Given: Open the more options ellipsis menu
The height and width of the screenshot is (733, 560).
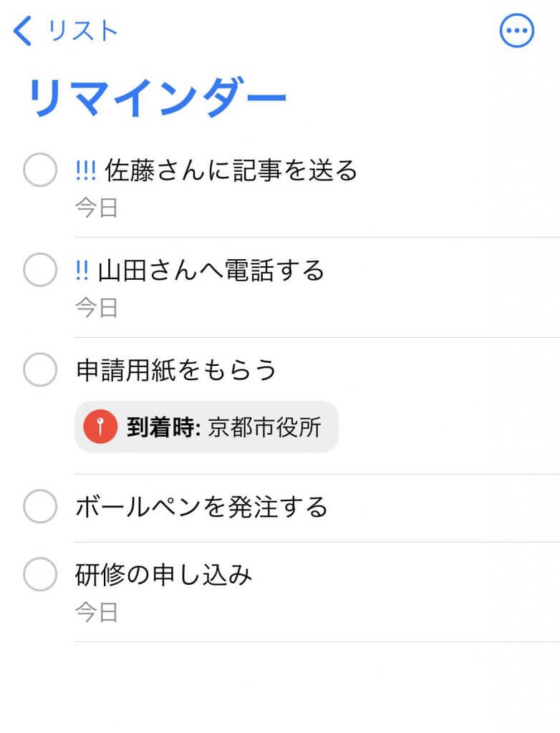Looking at the screenshot, I should click(x=517, y=31).
